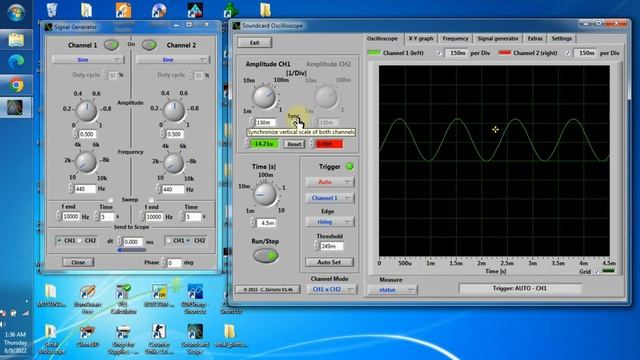Screen dimensions: 640x360
Task: Click the Close button in the Signal Generator
Action: tap(78, 262)
